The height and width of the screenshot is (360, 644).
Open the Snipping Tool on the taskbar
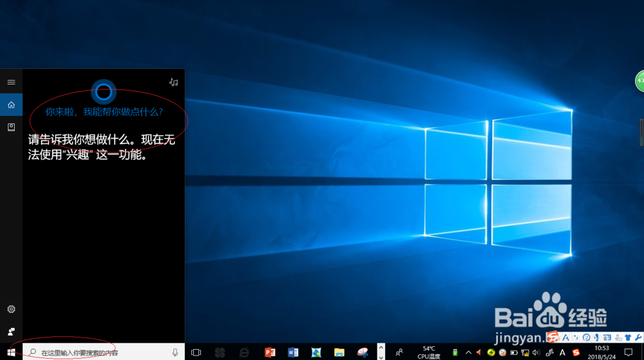[363, 352]
